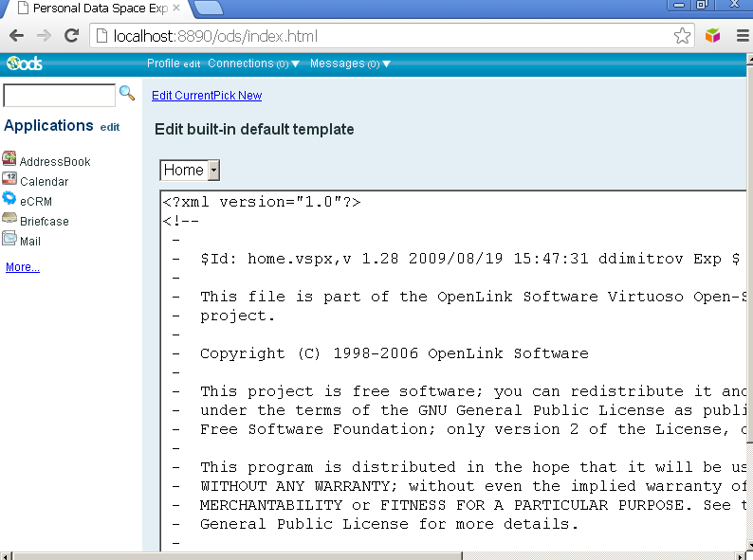Open the Chrome hamburger menu
753x560 pixels.
pyautogui.click(x=741, y=36)
